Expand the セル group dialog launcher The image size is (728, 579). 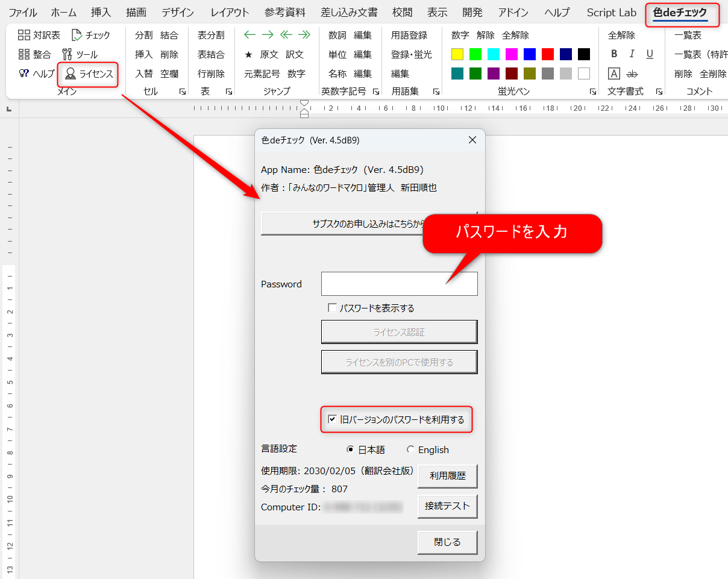[x=182, y=92]
